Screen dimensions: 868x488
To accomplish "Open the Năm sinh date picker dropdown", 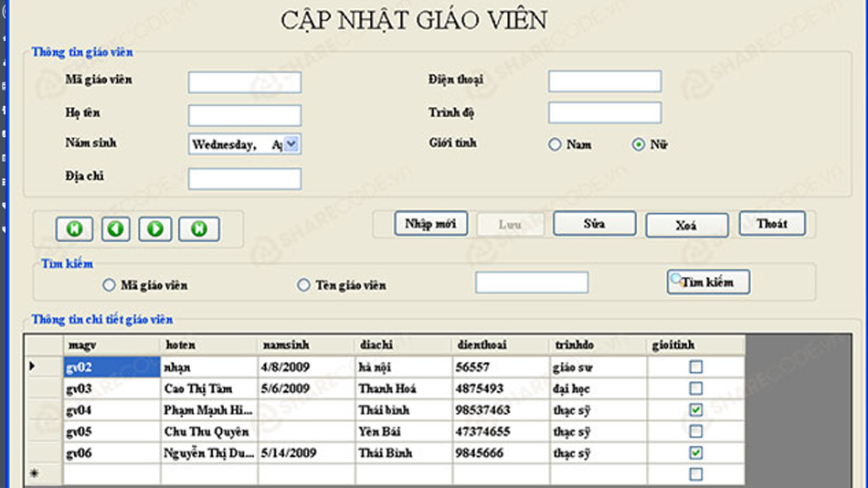I will [291, 144].
